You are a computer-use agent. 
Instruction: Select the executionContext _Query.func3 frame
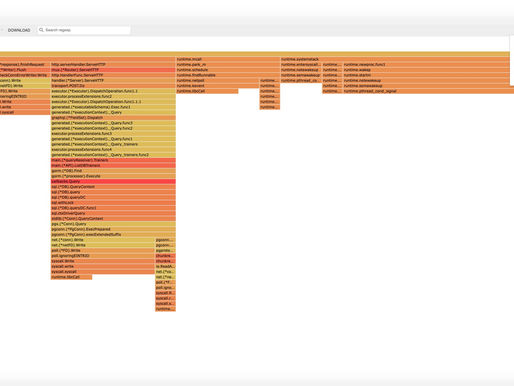(113, 123)
